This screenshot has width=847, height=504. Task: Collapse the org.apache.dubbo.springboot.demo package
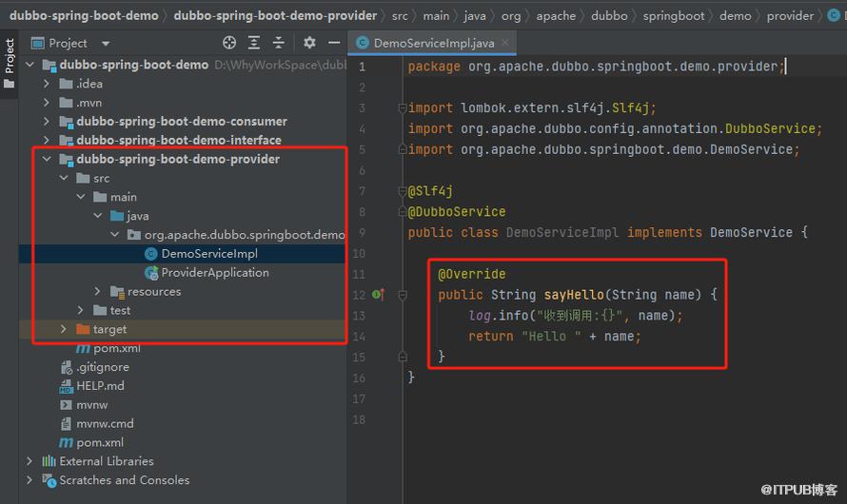pos(114,235)
